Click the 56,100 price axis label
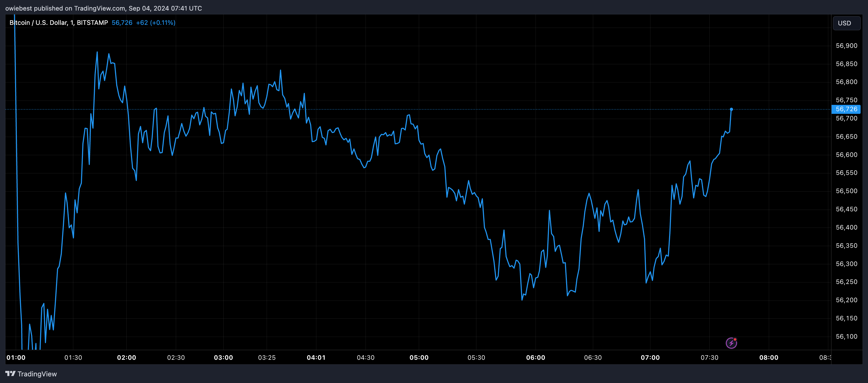The height and width of the screenshot is (383, 868). point(846,337)
